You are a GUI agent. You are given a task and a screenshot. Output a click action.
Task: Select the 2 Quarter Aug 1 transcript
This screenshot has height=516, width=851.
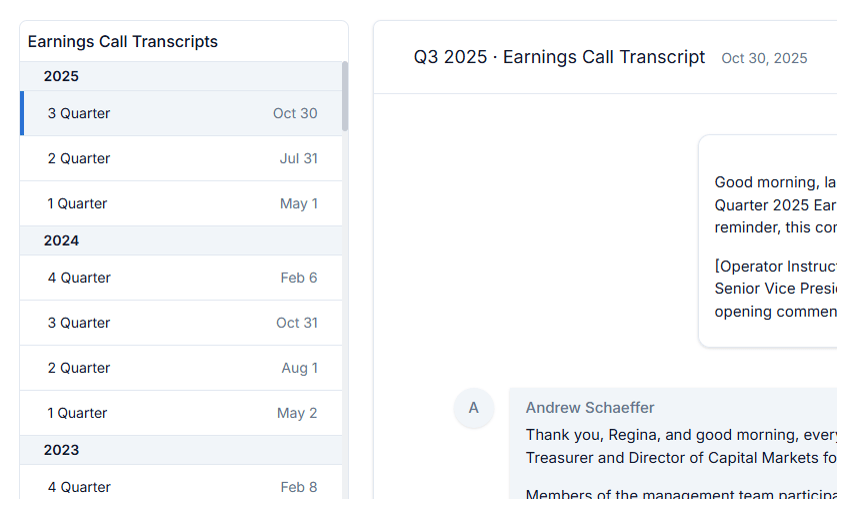[x=180, y=368]
